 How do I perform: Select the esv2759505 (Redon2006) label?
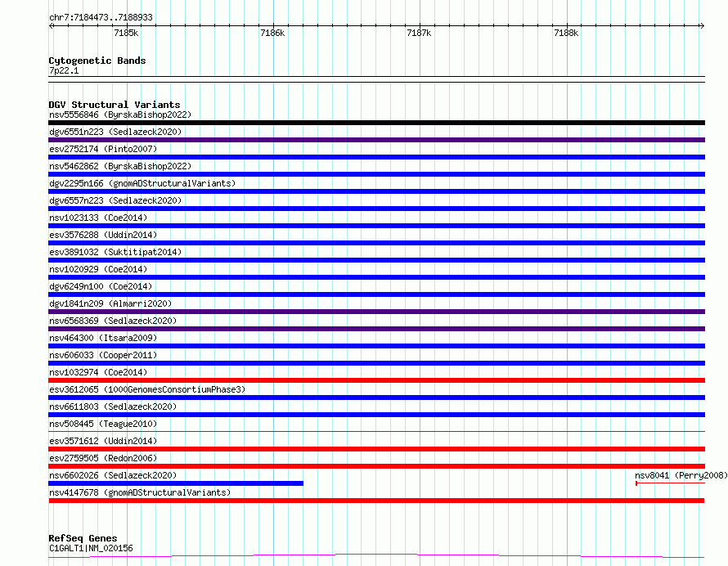click(x=103, y=458)
